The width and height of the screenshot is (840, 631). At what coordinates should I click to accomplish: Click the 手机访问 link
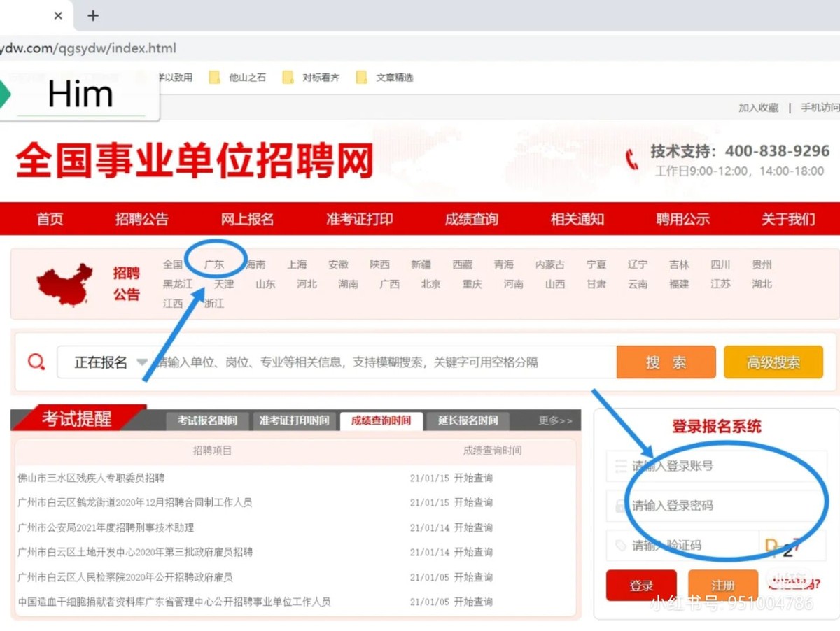click(820, 108)
